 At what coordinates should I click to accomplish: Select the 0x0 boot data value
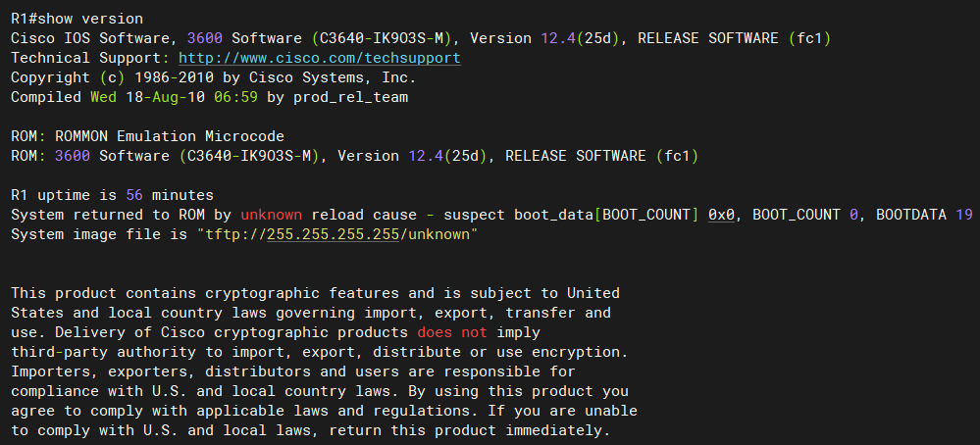pos(721,216)
